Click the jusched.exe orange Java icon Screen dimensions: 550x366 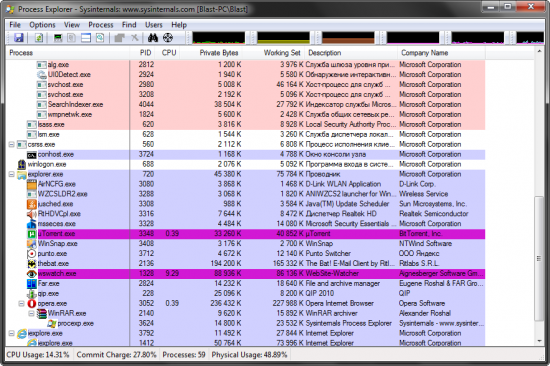(x=32, y=204)
